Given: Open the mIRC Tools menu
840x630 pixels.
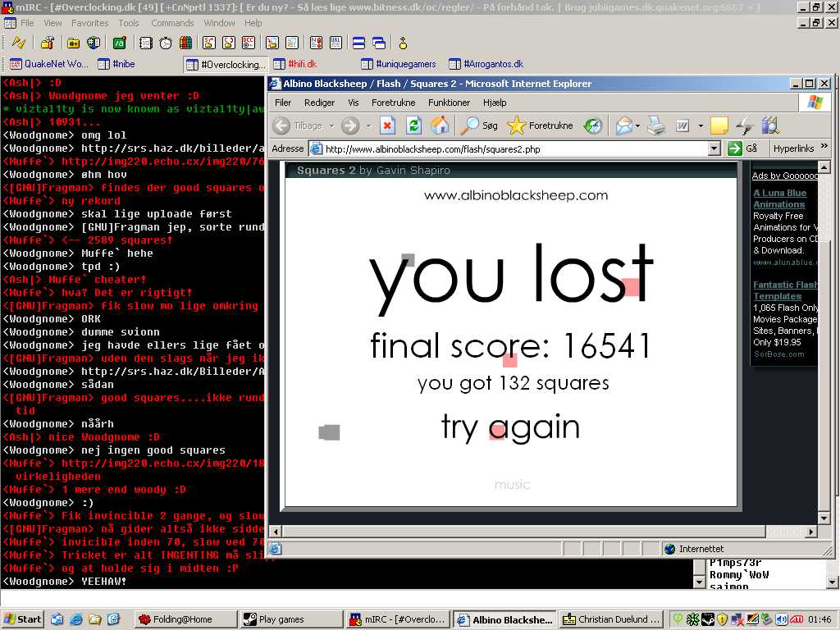Looking at the screenshot, I should (129, 23).
